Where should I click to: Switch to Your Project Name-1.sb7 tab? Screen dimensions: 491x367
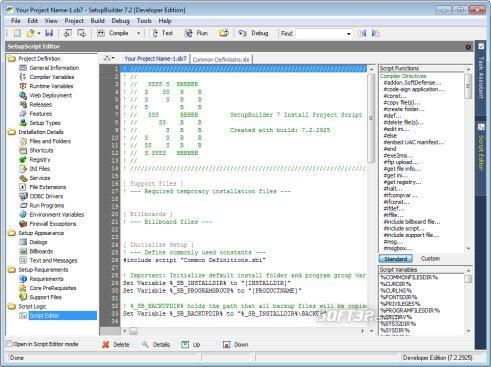click(155, 59)
